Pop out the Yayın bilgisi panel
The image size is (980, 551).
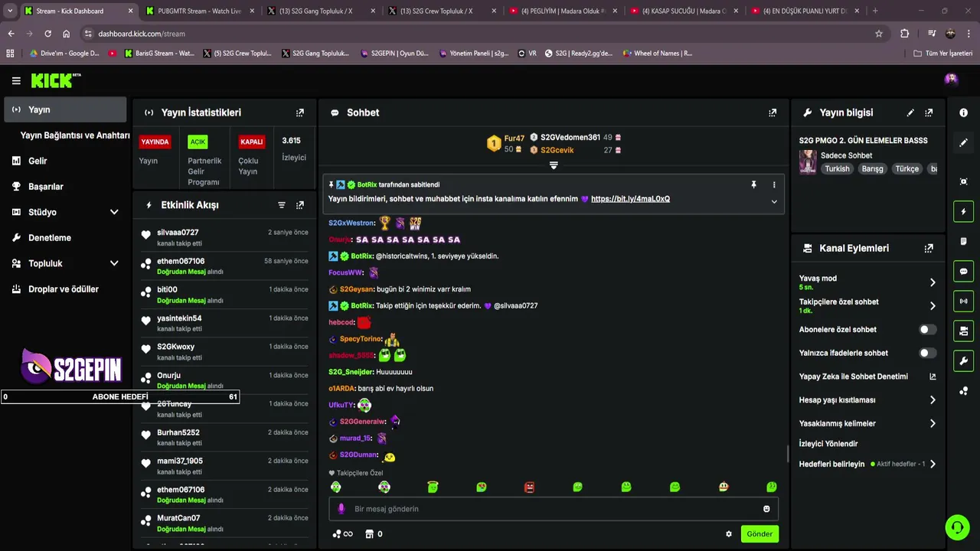929,112
